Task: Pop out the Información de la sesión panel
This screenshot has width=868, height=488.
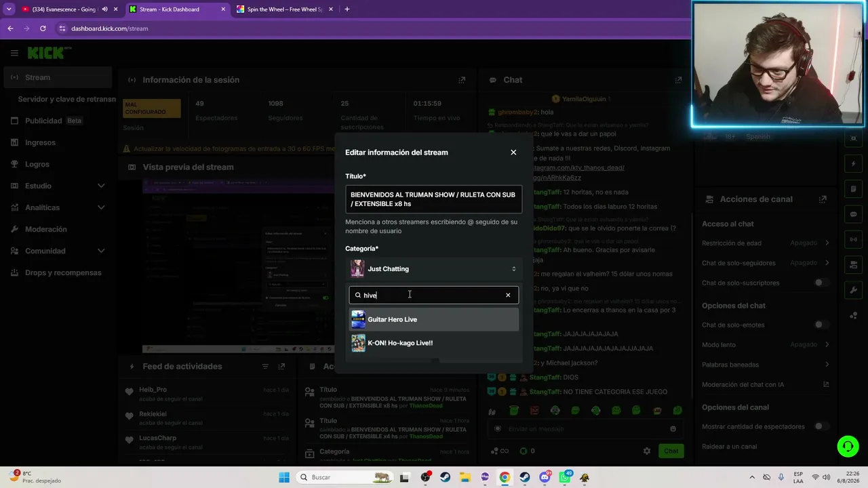Action: pyautogui.click(x=462, y=80)
